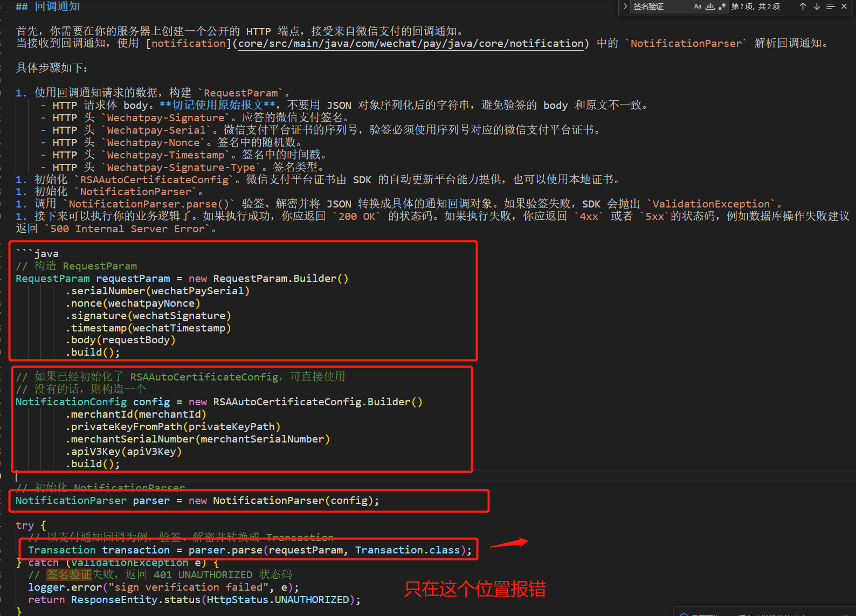Click 'parser.parse(requestParam, Transaction.class);'
856x616 pixels.
click(330, 550)
